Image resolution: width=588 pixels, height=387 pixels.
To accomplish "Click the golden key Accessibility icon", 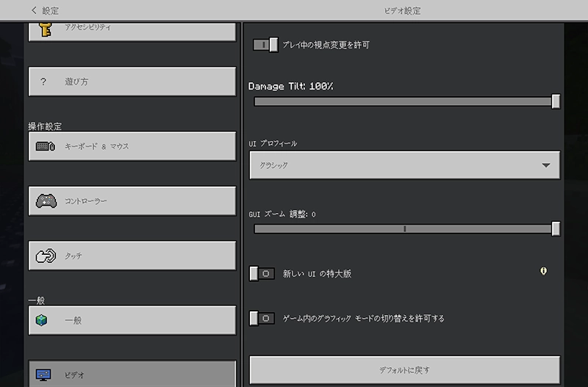I will pos(43,29).
